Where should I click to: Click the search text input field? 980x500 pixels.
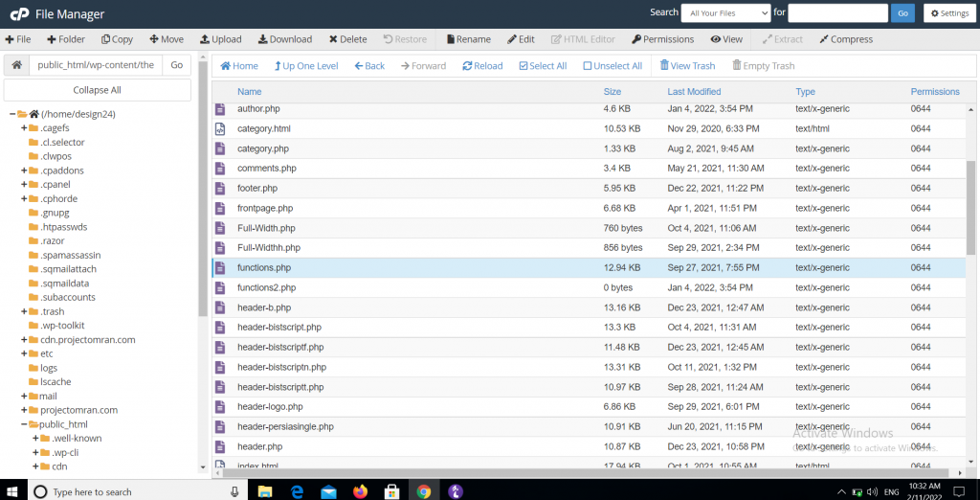point(837,13)
